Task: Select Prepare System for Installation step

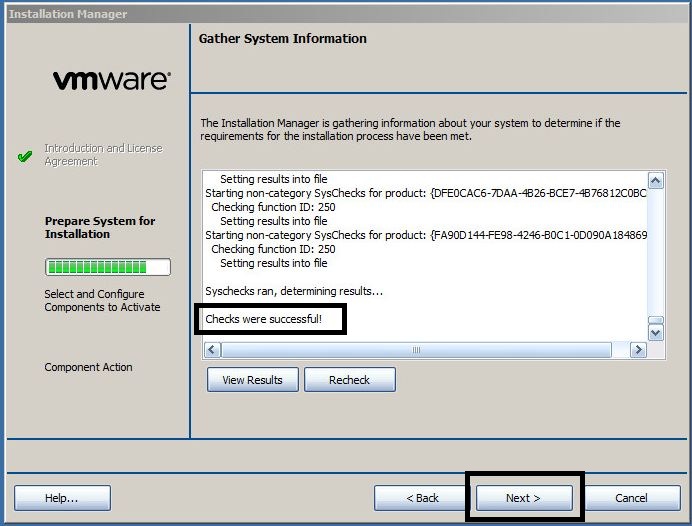Action: [x=100, y=227]
